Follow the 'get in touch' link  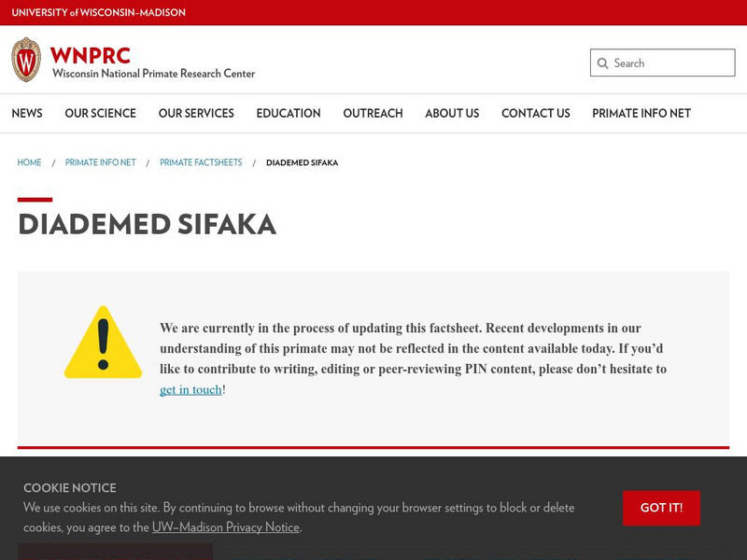pyautogui.click(x=190, y=390)
